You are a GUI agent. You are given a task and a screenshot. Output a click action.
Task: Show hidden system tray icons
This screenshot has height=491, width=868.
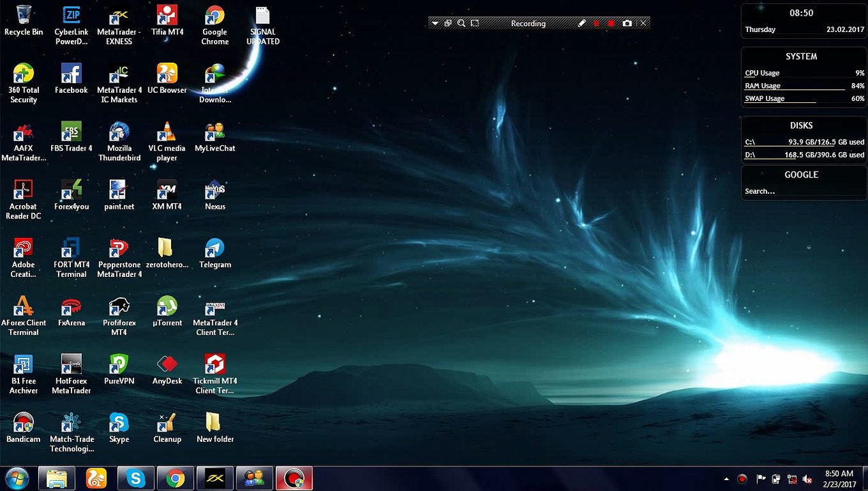726,479
